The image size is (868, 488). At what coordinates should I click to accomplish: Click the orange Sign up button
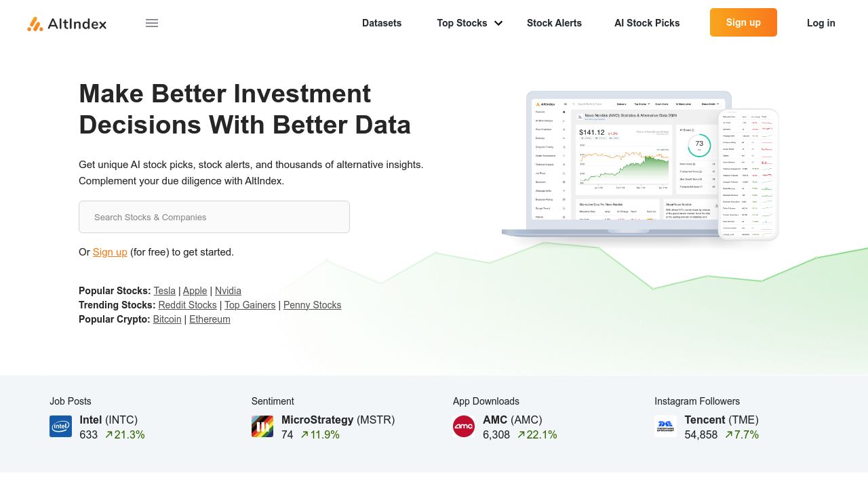click(743, 22)
